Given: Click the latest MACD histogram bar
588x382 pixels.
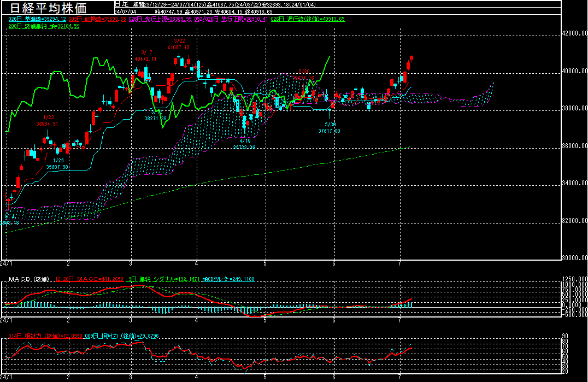Looking at the screenshot, I should [411, 304].
